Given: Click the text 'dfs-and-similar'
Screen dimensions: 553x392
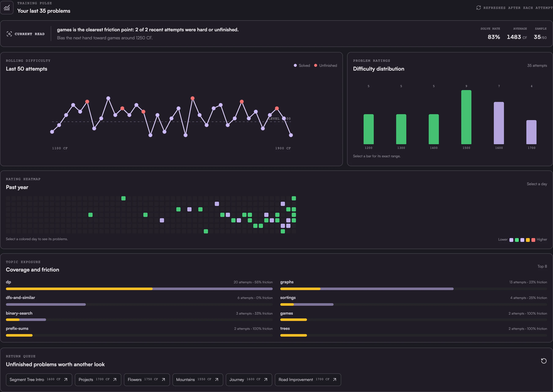Looking at the screenshot, I should point(21,298).
